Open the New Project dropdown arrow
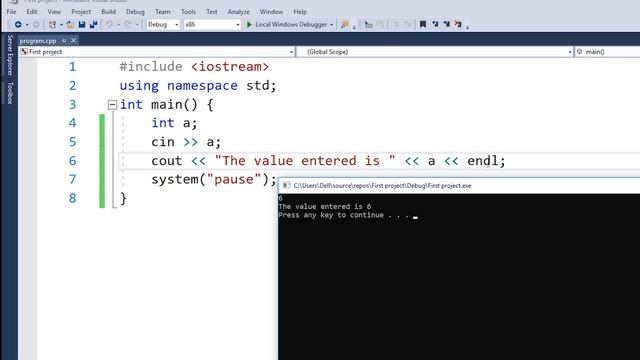The height and width of the screenshot is (360, 640). point(61,25)
